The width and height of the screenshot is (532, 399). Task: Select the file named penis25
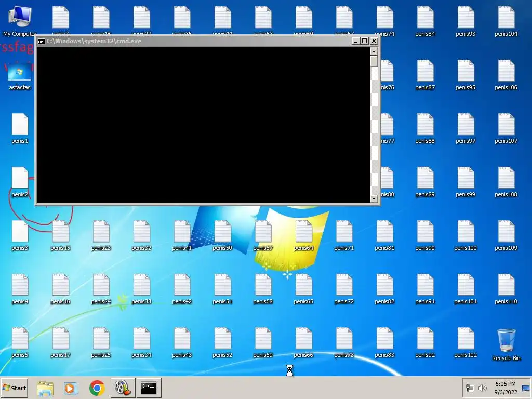click(101, 343)
